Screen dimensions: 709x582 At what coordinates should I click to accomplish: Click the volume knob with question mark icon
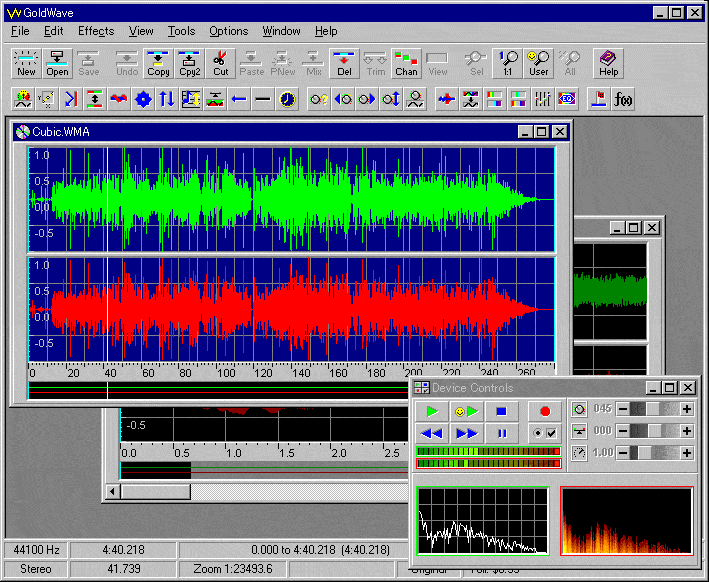tap(319, 99)
